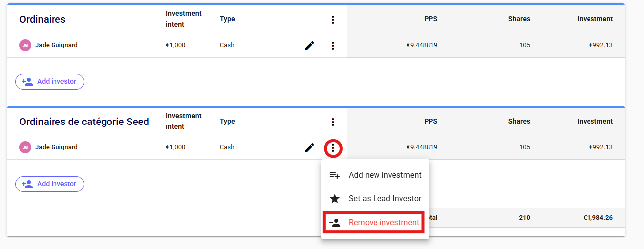Click the JG avatar in the Ordinaires section
The image size is (644, 249).
[x=25, y=45]
